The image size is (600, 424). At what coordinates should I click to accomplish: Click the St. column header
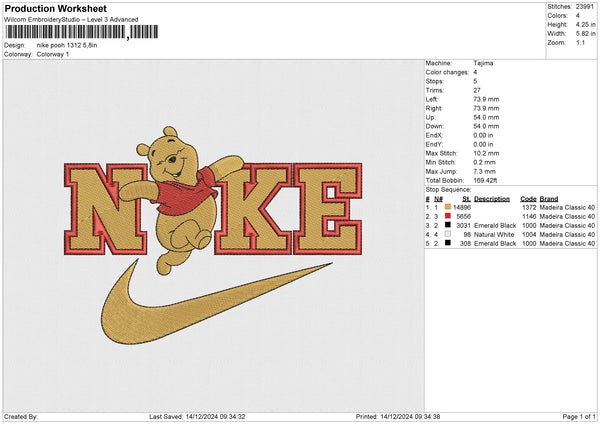tap(466, 199)
